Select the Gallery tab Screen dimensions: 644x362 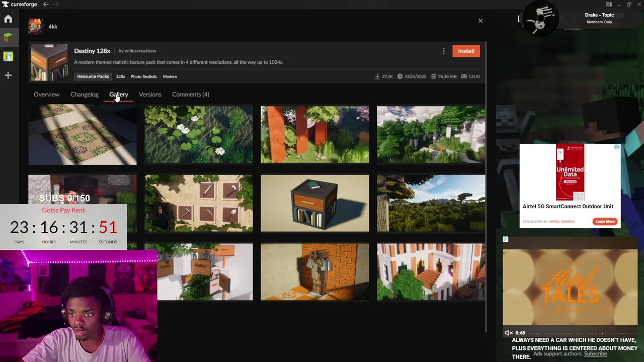coord(119,95)
